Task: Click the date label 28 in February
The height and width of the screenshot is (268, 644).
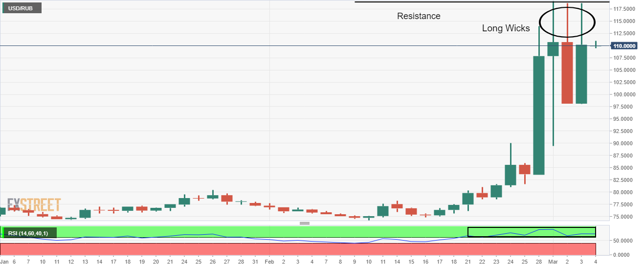Action: click(539, 263)
